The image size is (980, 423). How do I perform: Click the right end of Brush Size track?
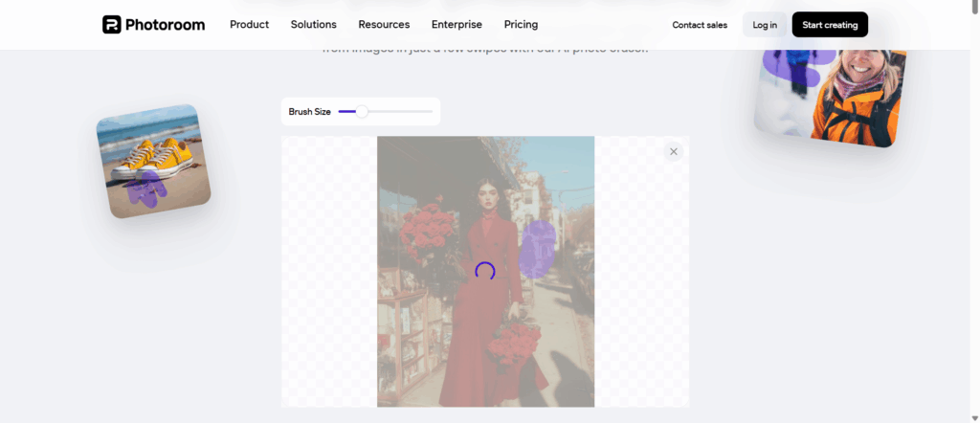pos(431,112)
